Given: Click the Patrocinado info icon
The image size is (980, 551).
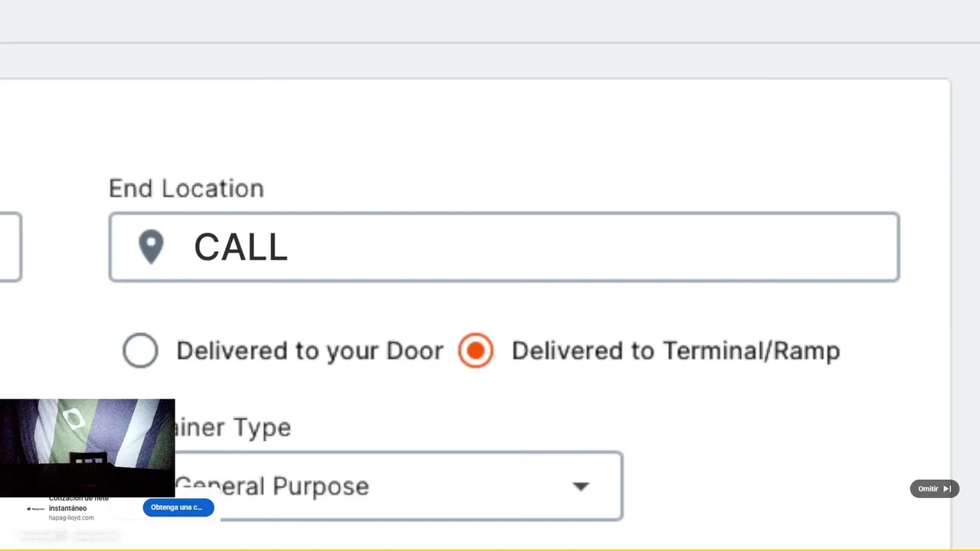Looking at the screenshot, I should pos(62,536).
